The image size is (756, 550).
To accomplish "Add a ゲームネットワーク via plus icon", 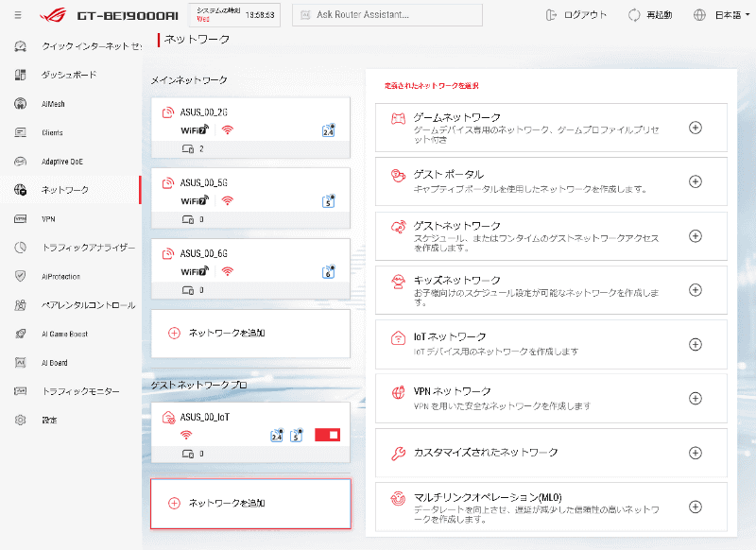I will [695, 128].
